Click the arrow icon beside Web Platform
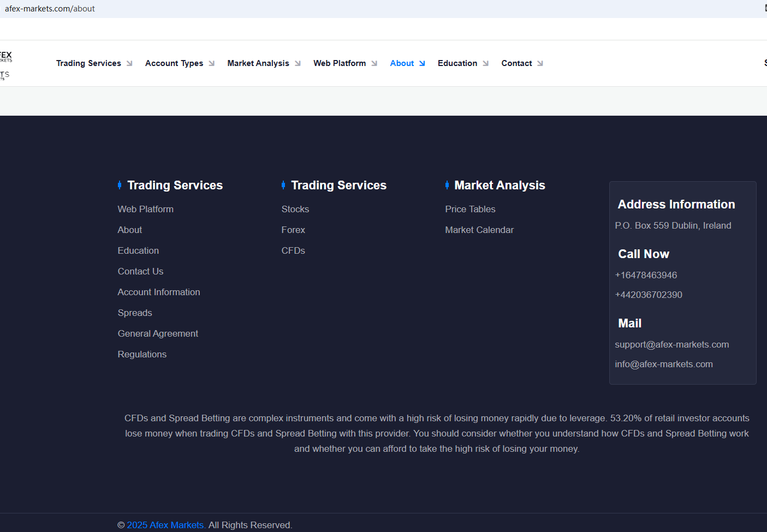The height and width of the screenshot is (532, 767). coord(374,63)
